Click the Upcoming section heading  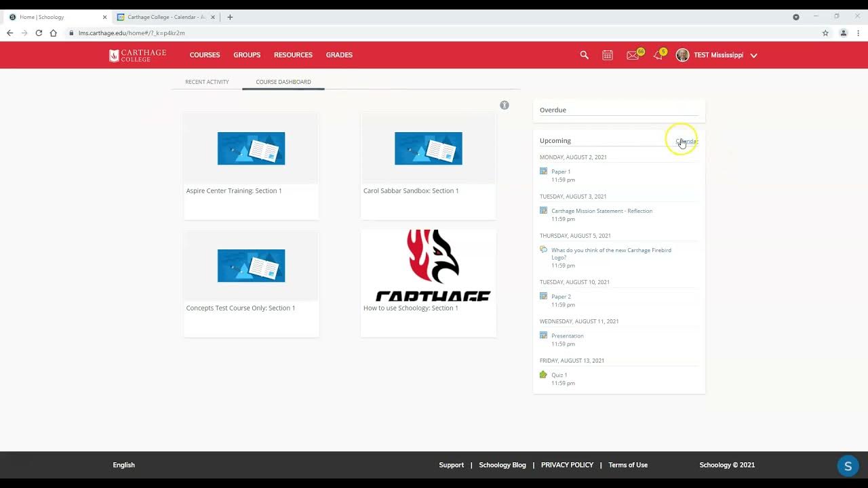pos(555,140)
